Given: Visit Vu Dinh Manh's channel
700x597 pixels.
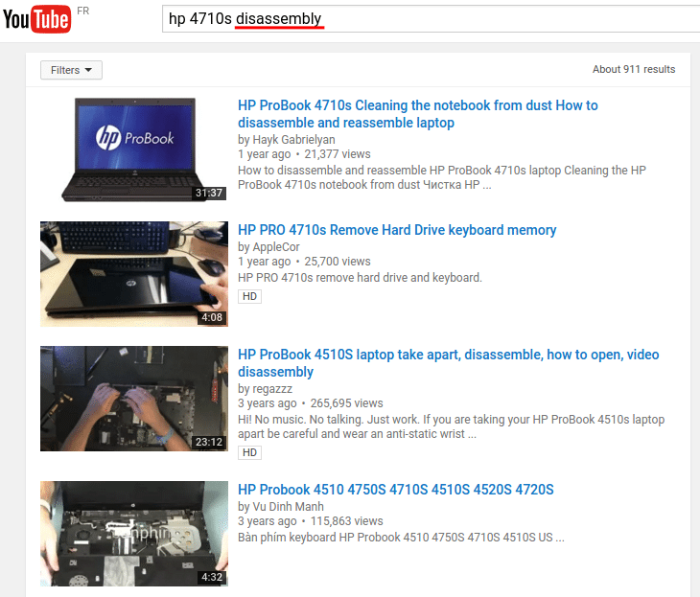Looking at the screenshot, I should pyautogui.click(x=288, y=506).
